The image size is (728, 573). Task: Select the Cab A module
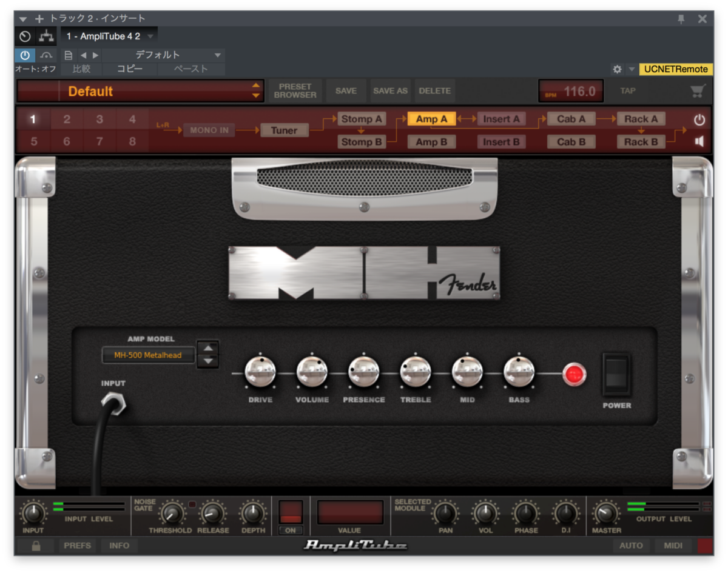(x=571, y=119)
